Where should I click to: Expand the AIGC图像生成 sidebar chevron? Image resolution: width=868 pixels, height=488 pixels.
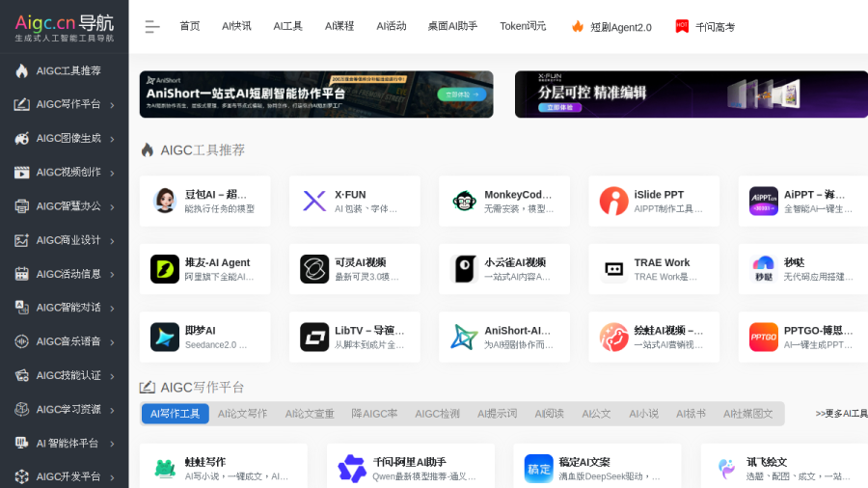[113, 139]
